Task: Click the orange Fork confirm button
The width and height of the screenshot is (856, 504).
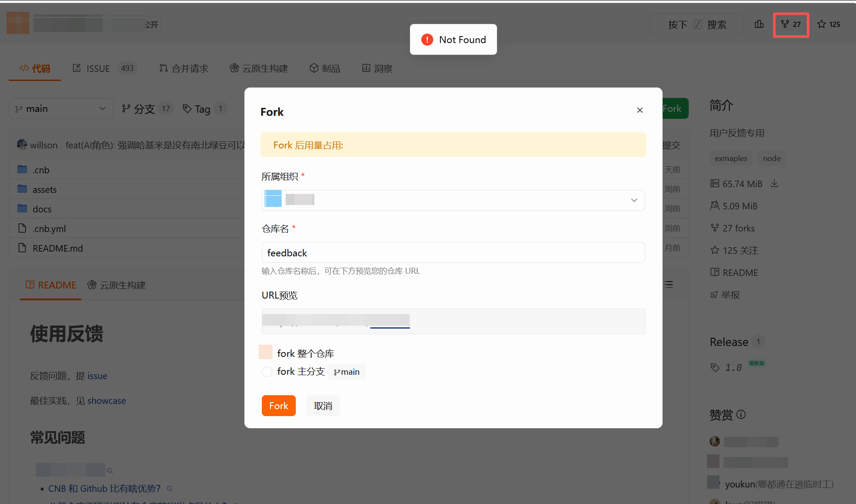Action: click(x=278, y=406)
